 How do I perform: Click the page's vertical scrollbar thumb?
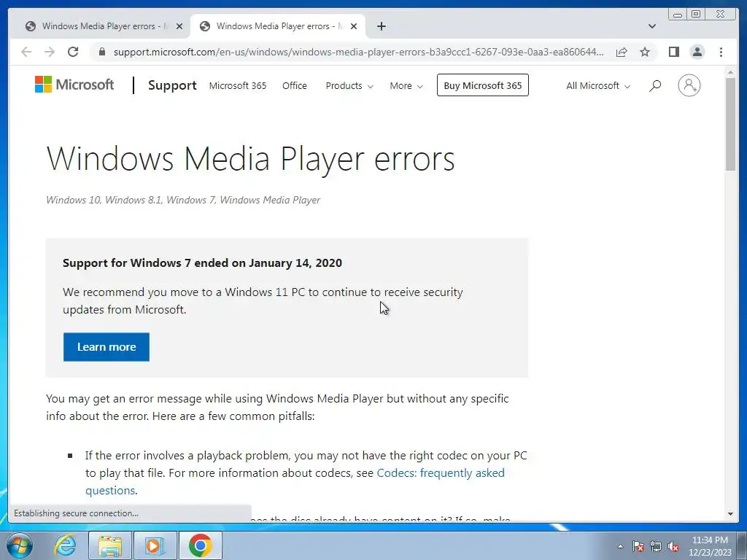[730, 124]
